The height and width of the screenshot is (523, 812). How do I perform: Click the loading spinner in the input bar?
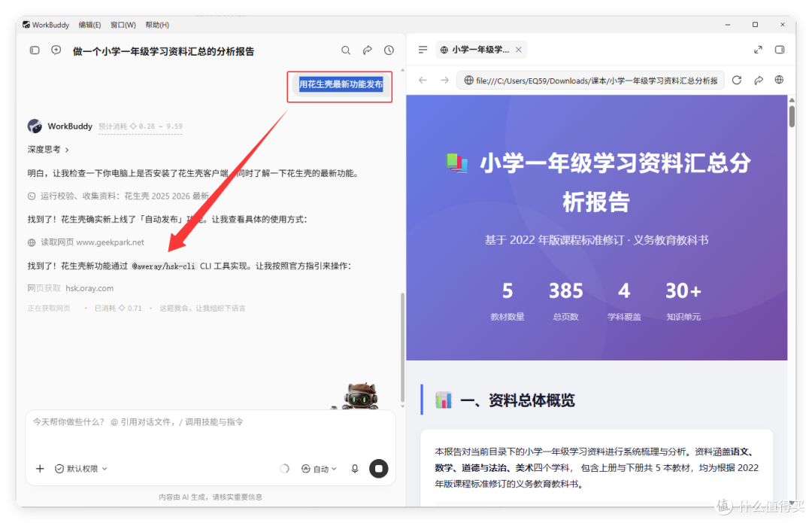(284, 469)
